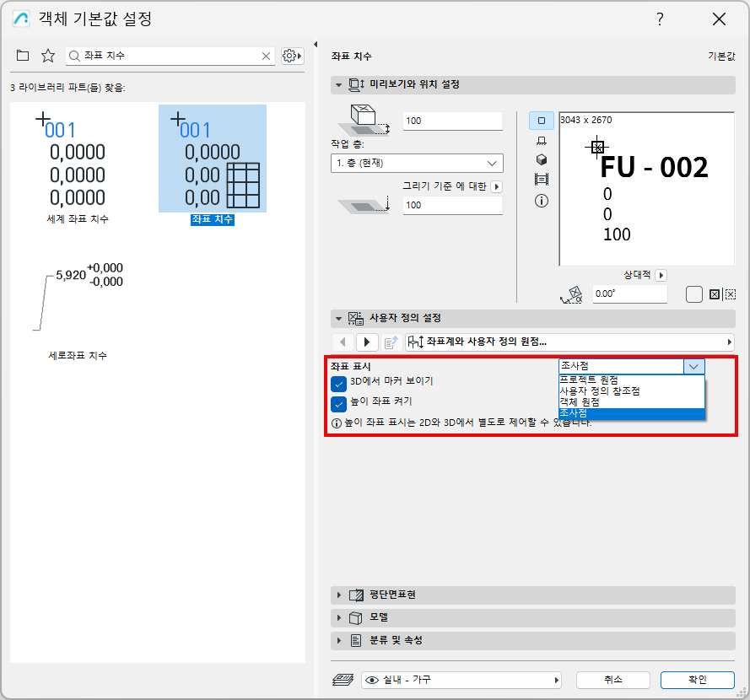Click the FU - 002 preview image

pyautogui.click(x=647, y=190)
